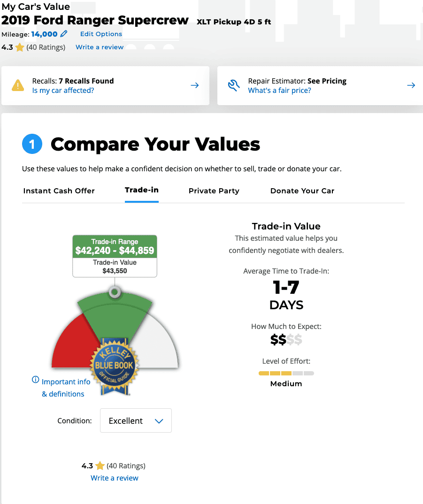Click the recalls warning triangle icon
423x504 pixels.
point(18,85)
